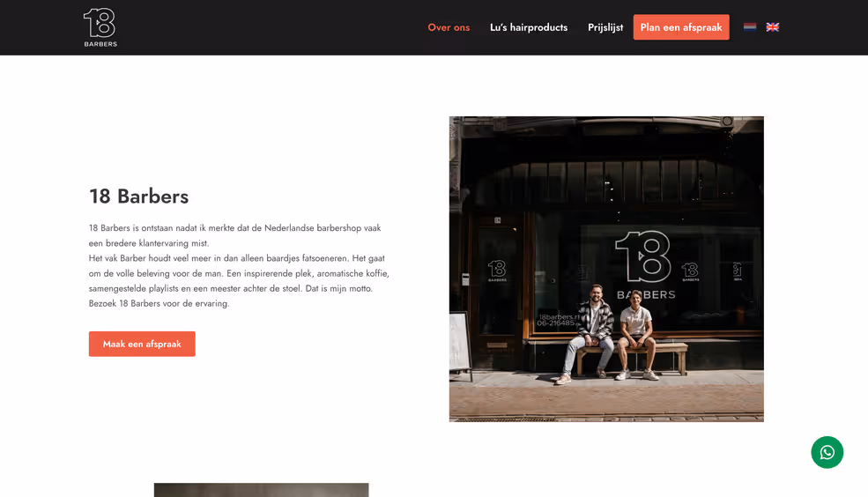Open the green WhatsApp chat bubble
868x497 pixels.
tap(827, 452)
